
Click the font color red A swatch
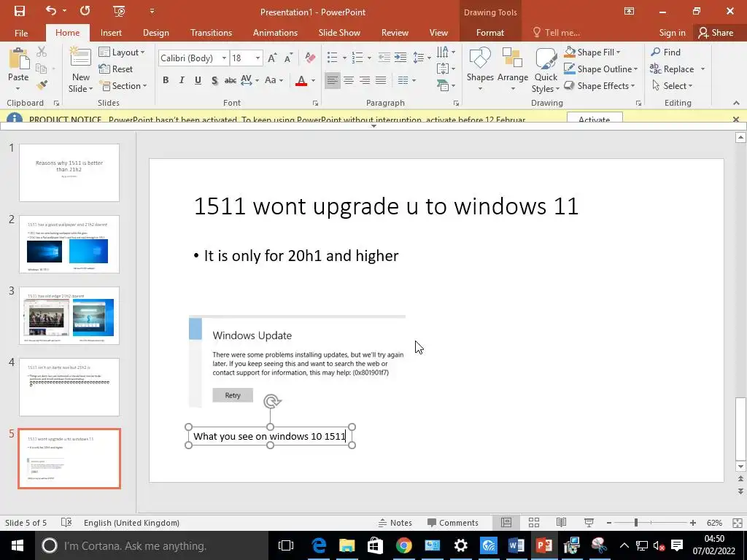point(301,80)
